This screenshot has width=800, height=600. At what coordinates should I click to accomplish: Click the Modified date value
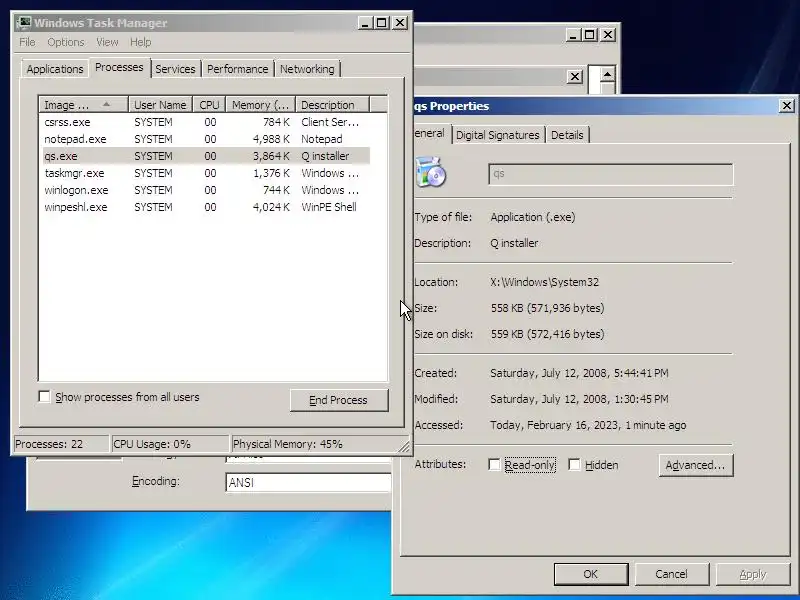(579, 398)
